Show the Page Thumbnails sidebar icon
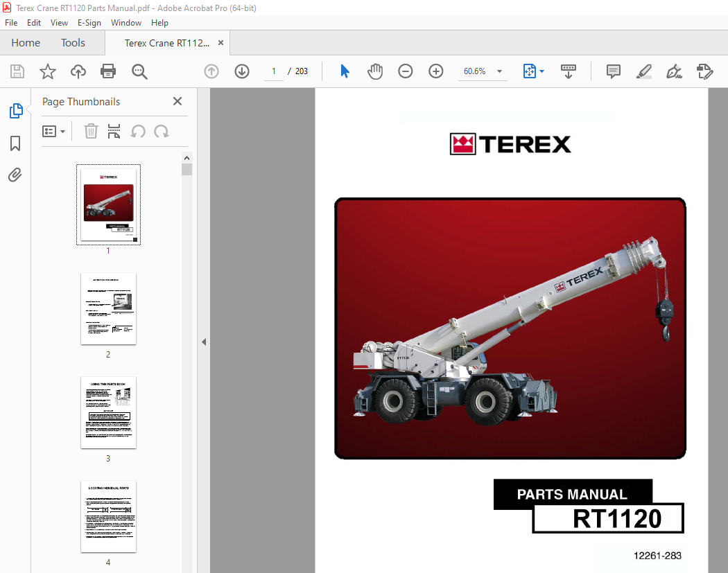 tap(16, 111)
